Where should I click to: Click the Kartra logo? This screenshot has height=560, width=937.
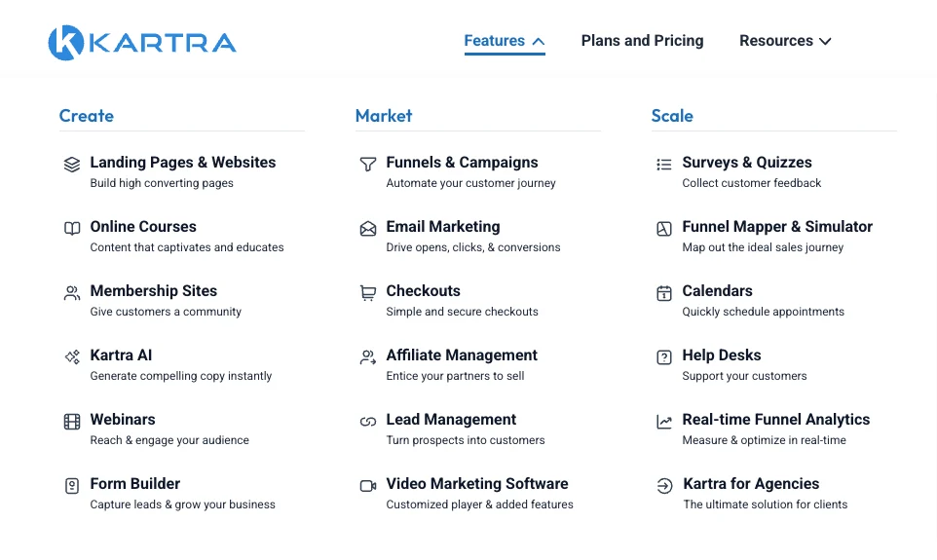142,43
